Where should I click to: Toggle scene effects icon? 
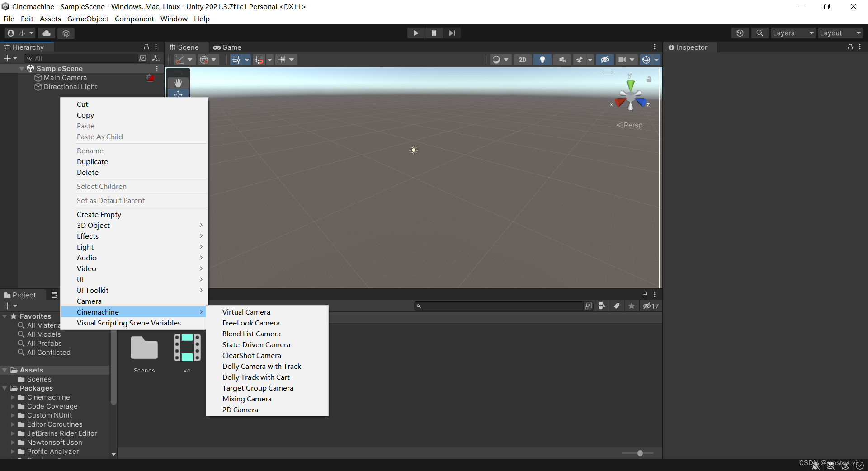coord(580,60)
